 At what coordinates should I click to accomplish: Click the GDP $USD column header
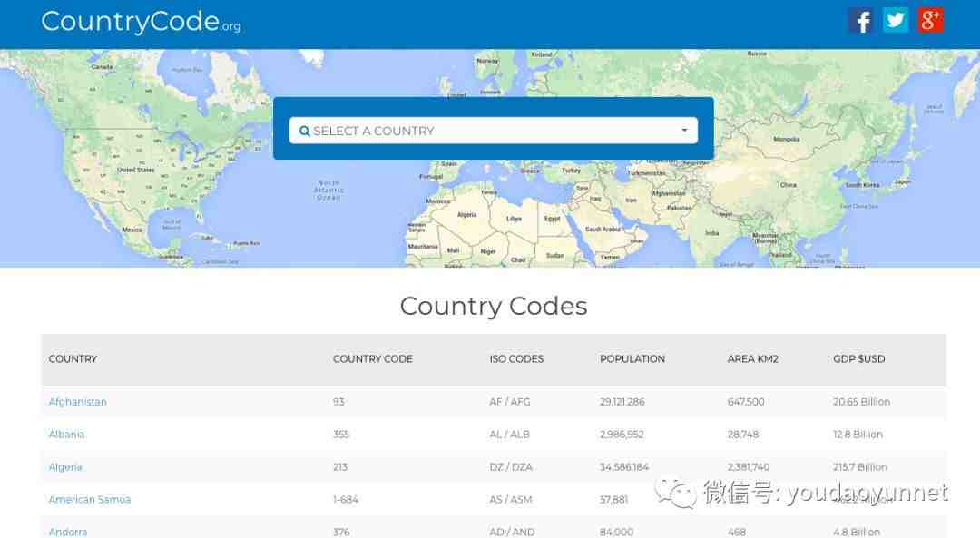858,359
